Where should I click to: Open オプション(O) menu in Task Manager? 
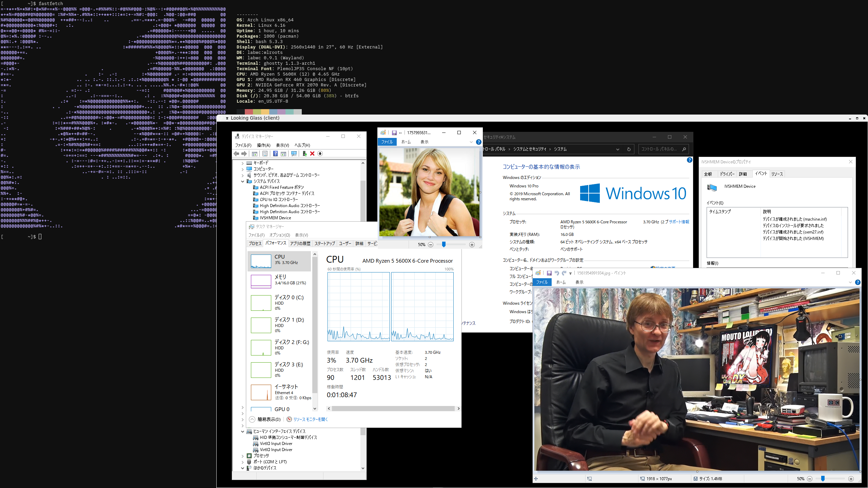[280, 235]
